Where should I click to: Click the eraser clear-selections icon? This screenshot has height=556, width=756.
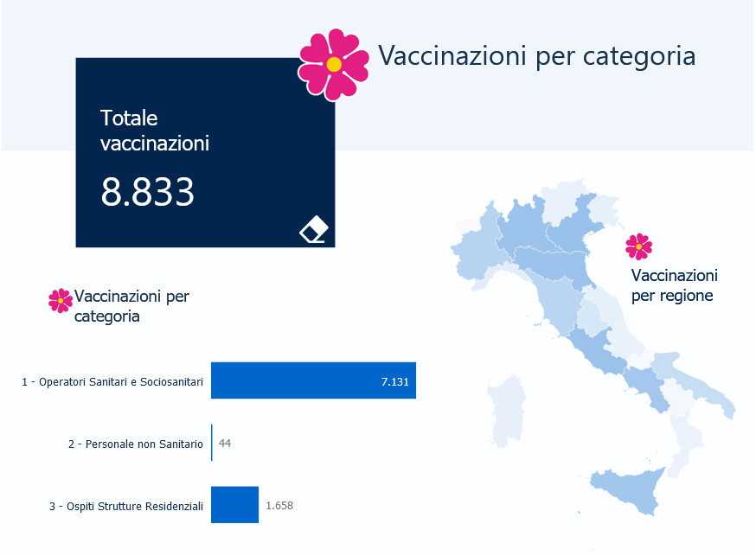tap(314, 229)
